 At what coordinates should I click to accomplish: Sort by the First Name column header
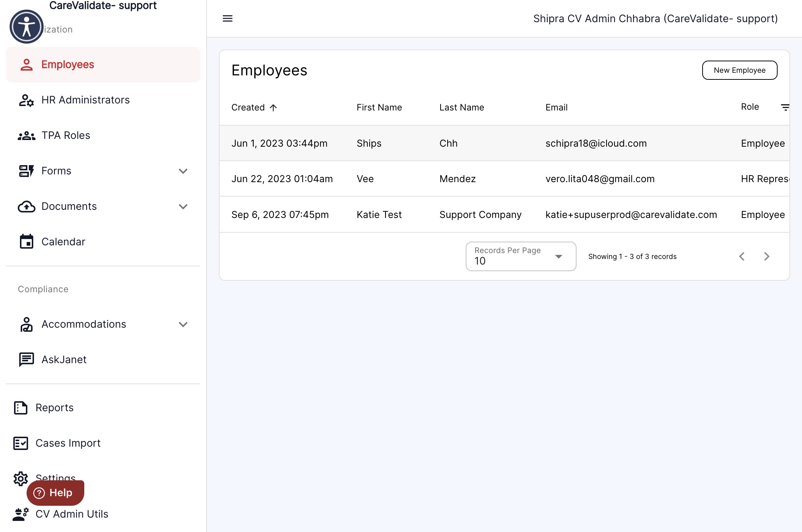[379, 108]
